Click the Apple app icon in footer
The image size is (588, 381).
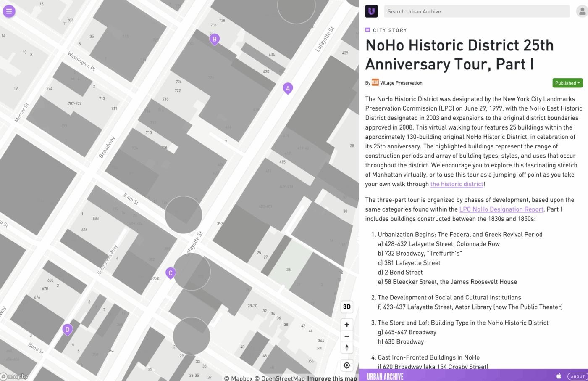tap(559, 376)
